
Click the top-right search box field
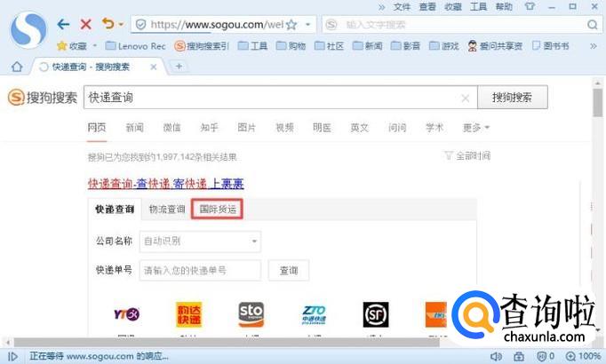click(x=462, y=25)
